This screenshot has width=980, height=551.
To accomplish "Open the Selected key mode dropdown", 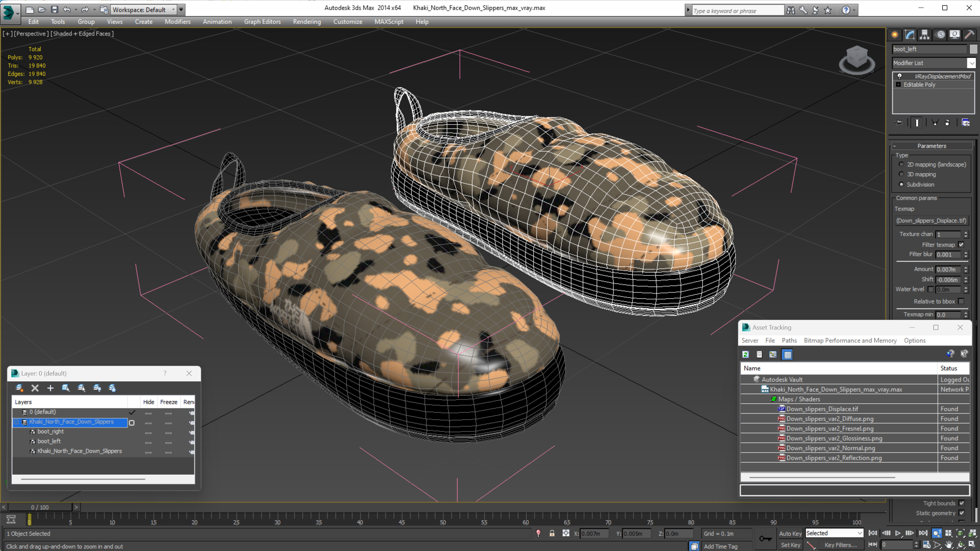I will [834, 533].
